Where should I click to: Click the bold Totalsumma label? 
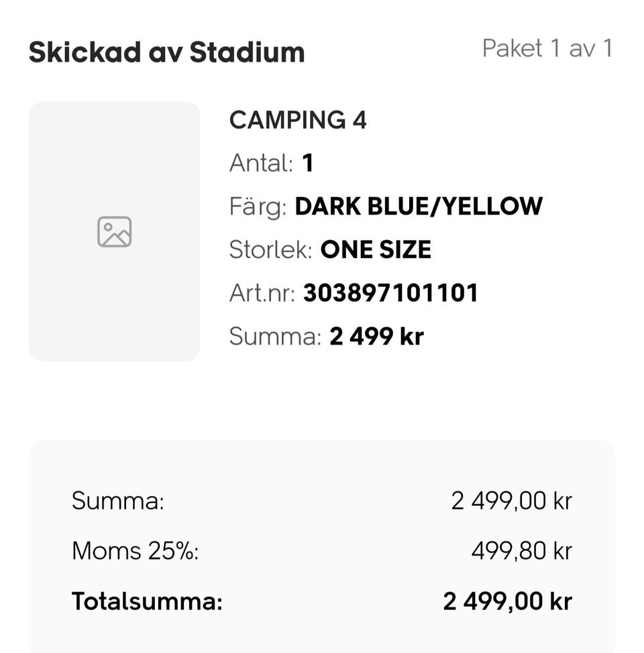tap(147, 601)
